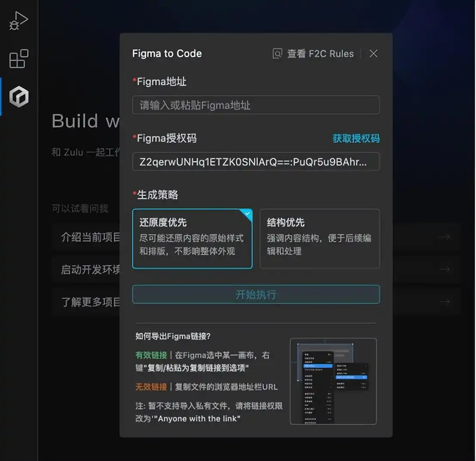Click the Figma export example thumbnail

333,381
